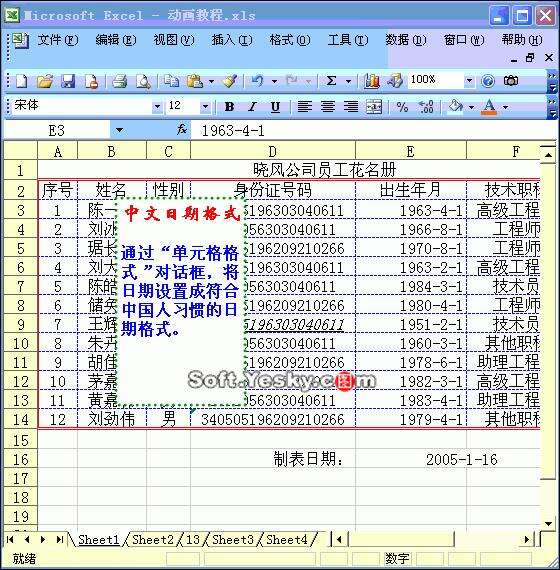Viewport: 560px width, 570px height.
Task: Click the Print icon in toolbar
Action: point(119,81)
